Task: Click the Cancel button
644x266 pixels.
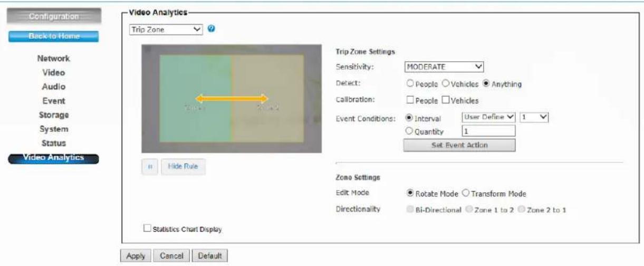Action: coord(171,255)
